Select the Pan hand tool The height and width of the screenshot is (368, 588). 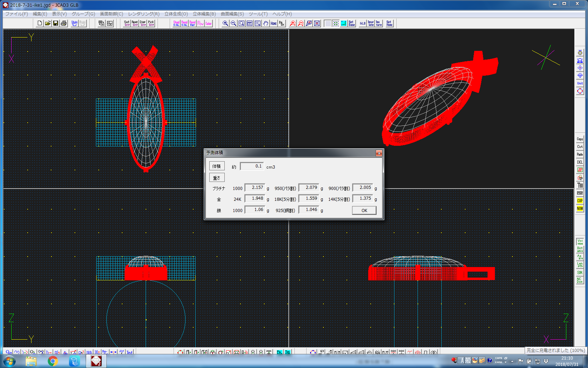pos(266,23)
